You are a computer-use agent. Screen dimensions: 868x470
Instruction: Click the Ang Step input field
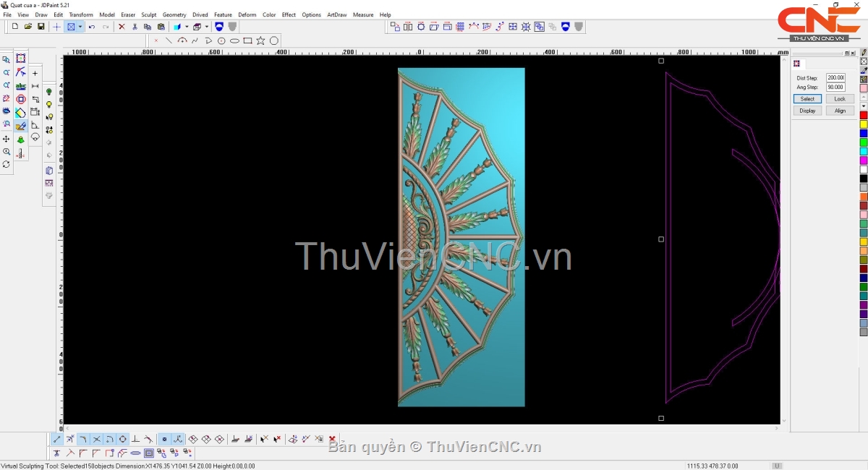coord(835,87)
